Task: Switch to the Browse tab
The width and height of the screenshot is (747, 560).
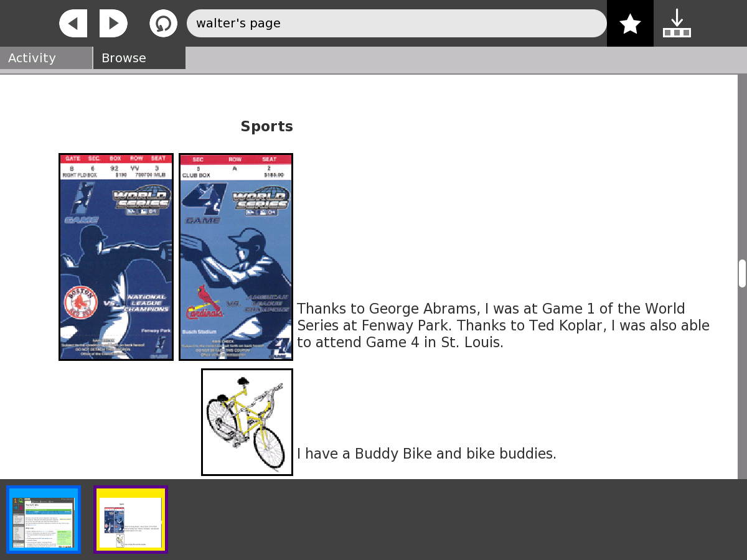Action: [x=139, y=58]
